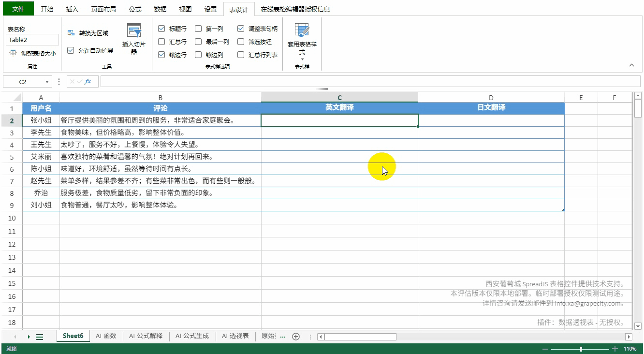
Task: Click the 110% zoom level text
Action: [x=630, y=349]
